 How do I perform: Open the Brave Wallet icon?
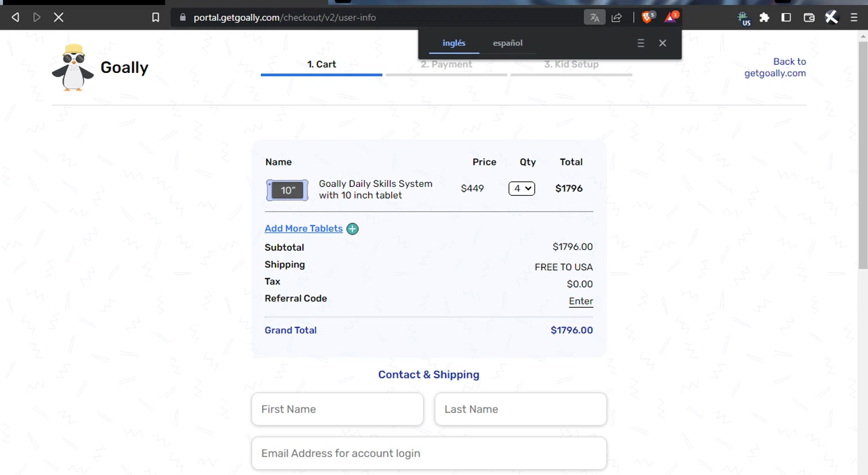pos(809,17)
